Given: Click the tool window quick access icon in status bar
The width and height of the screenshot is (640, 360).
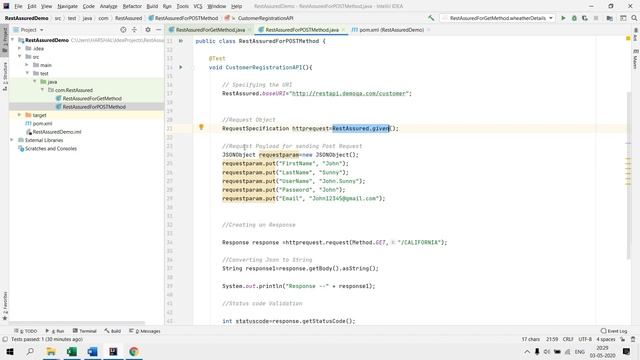Looking at the screenshot, I should tap(5, 339).
